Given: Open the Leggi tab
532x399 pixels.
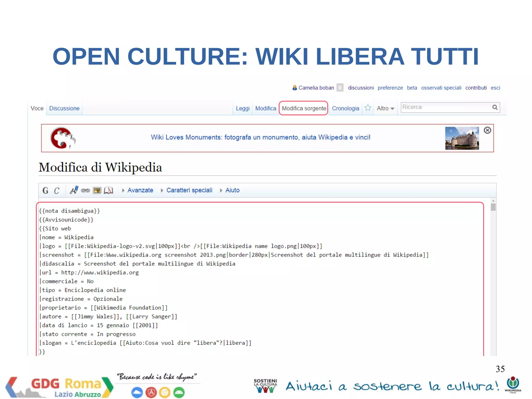Looking at the screenshot, I should (x=243, y=108).
